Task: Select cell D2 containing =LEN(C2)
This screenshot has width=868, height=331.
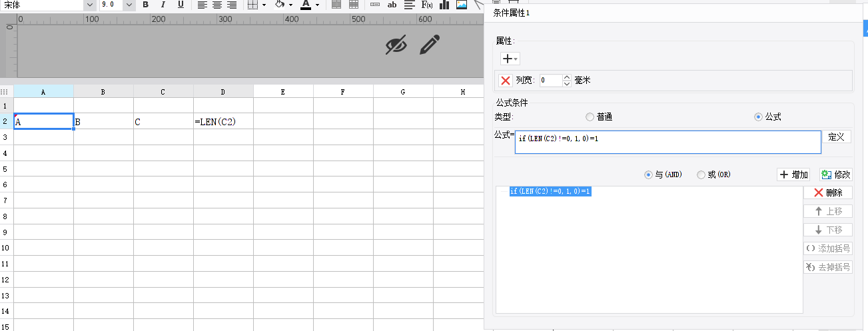Action: click(223, 121)
